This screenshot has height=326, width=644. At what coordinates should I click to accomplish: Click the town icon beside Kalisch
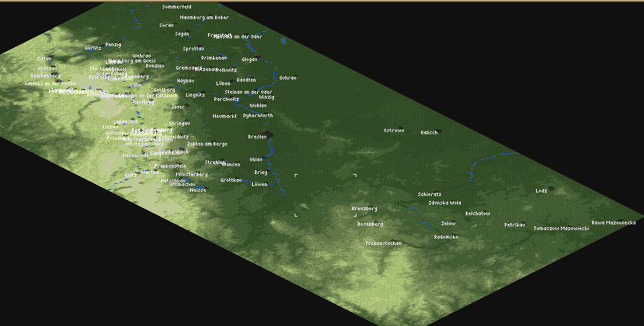click(x=440, y=131)
